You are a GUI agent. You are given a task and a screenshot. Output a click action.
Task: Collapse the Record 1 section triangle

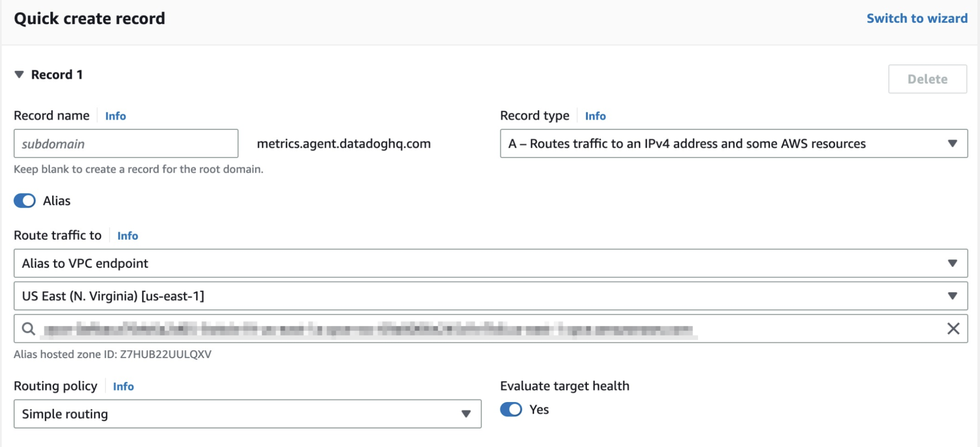(19, 74)
